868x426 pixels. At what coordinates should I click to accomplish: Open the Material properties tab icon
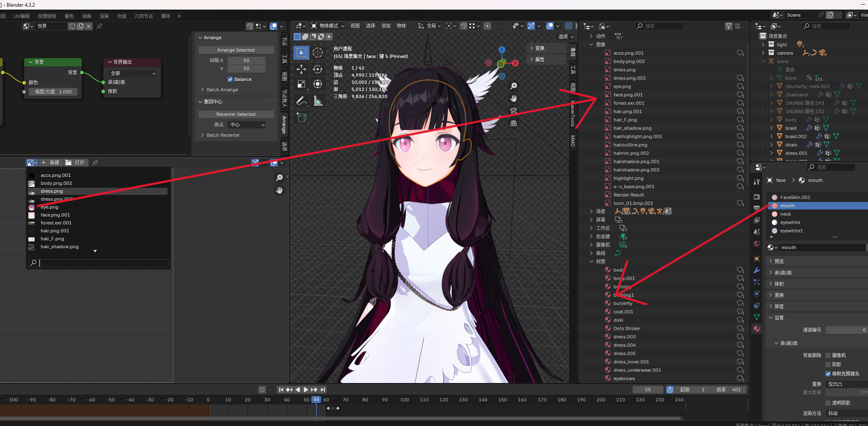tap(757, 329)
